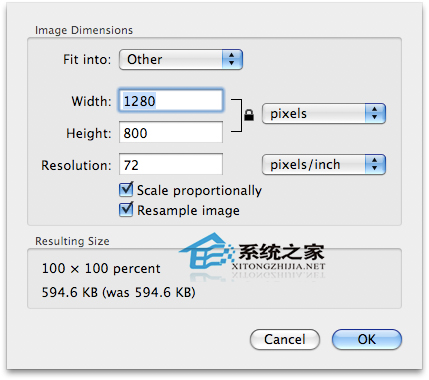
Task: Click the Width field showing 1280
Action: (171, 101)
